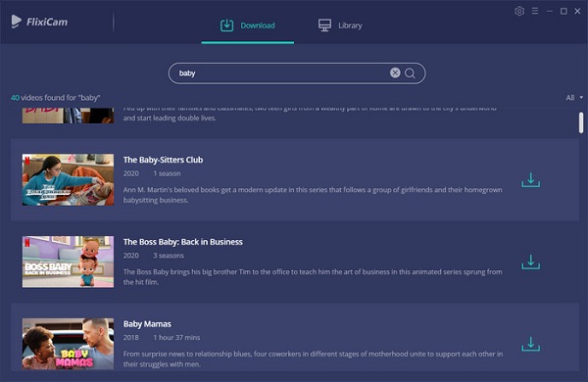The width and height of the screenshot is (588, 382).
Task: Close the FlixiCam window
Action: tap(577, 11)
